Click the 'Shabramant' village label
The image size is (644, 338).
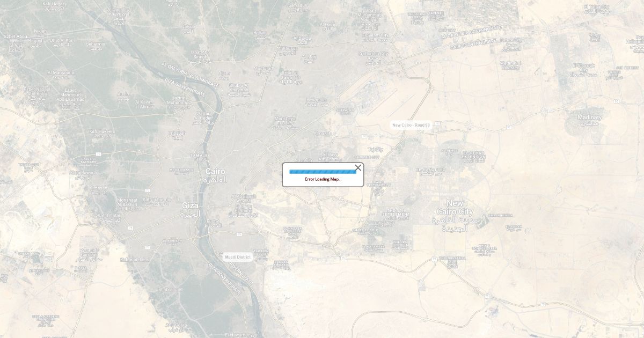pyautogui.click(x=171, y=290)
